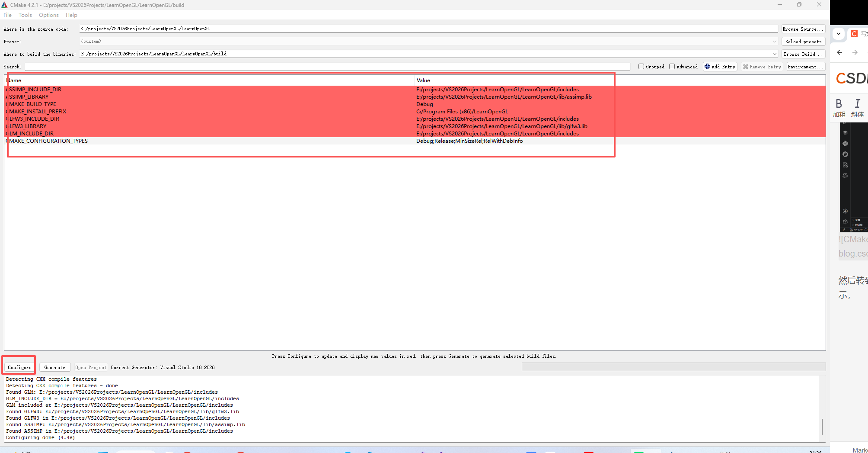Click Reload presets button
This screenshot has width=868, height=453.
[x=803, y=42]
